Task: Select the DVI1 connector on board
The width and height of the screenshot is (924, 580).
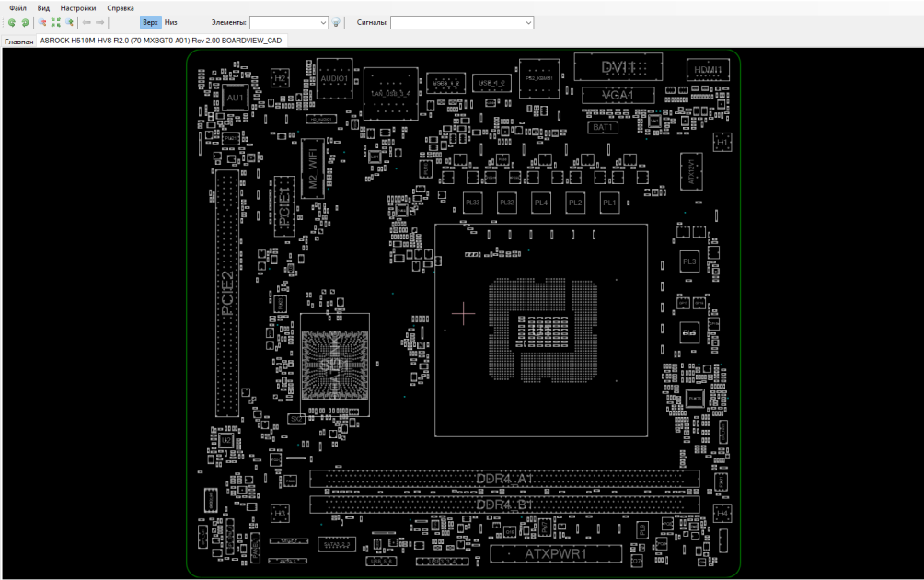Action: pyautogui.click(x=618, y=67)
